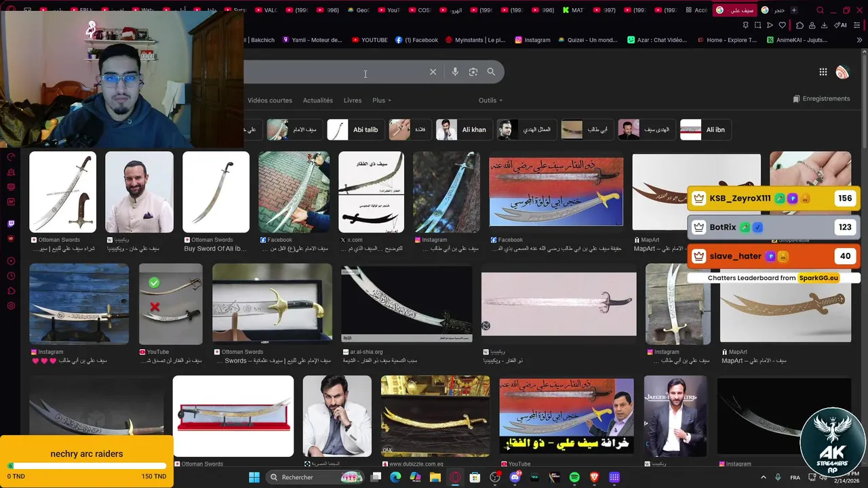This screenshot has height=488, width=868.
Task: Open the Windows Start button
Action: point(254,477)
